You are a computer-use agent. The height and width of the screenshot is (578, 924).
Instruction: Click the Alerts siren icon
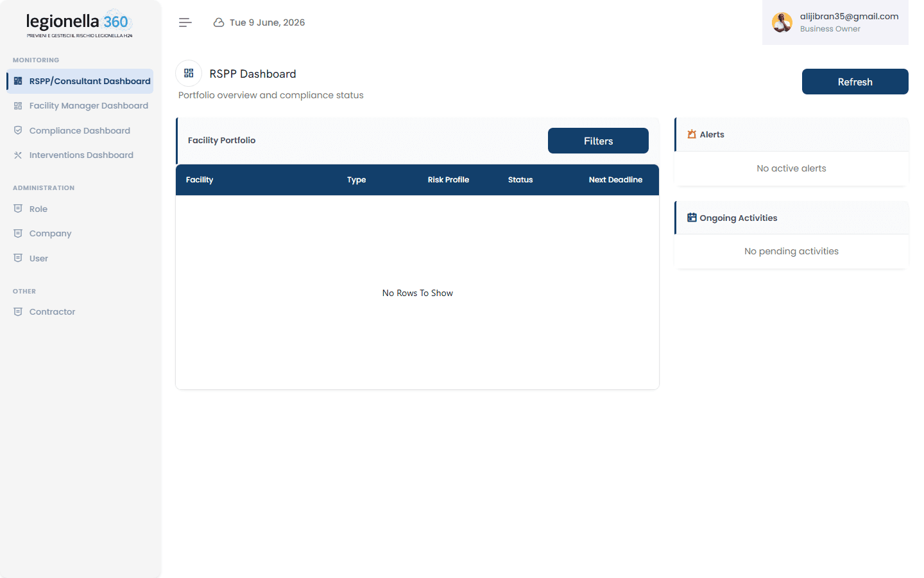pyautogui.click(x=692, y=134)
